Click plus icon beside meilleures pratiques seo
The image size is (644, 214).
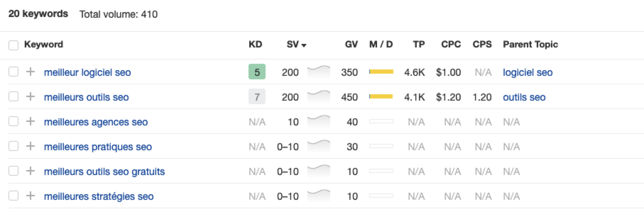pyautogui.click(x=31, y=146)
